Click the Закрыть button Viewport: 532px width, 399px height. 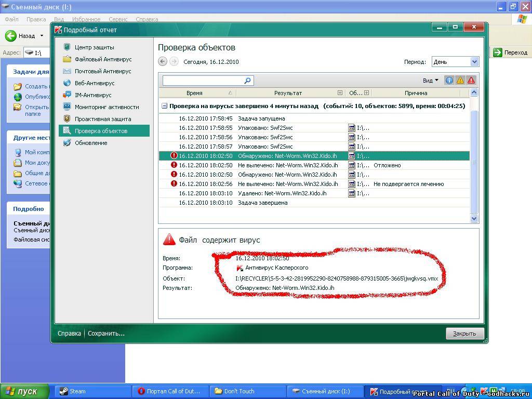coord(465,334)
